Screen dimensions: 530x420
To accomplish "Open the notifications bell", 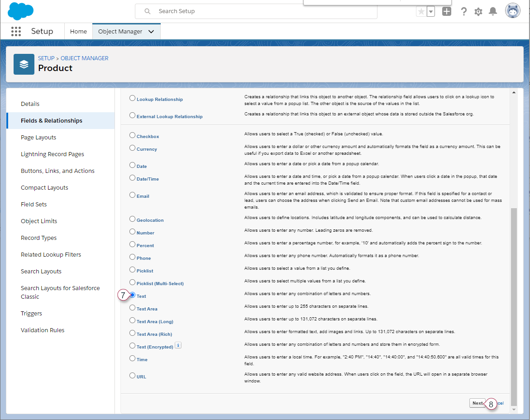I will coord(493,12).
